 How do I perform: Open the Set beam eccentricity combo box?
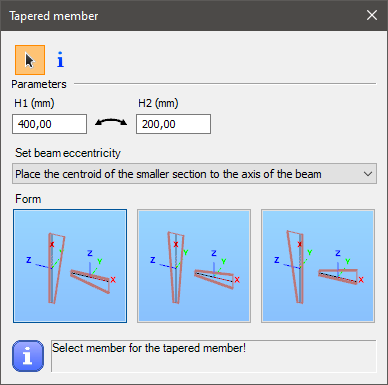194,174
